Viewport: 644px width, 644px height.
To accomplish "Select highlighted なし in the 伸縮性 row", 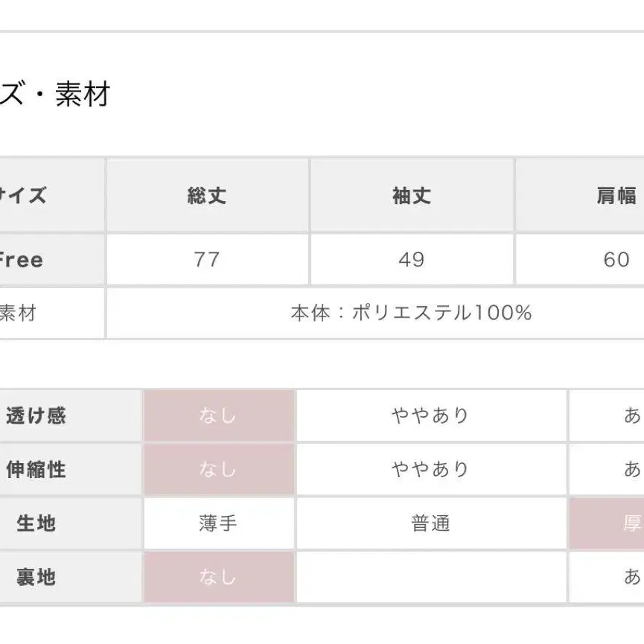I will 218,469.
